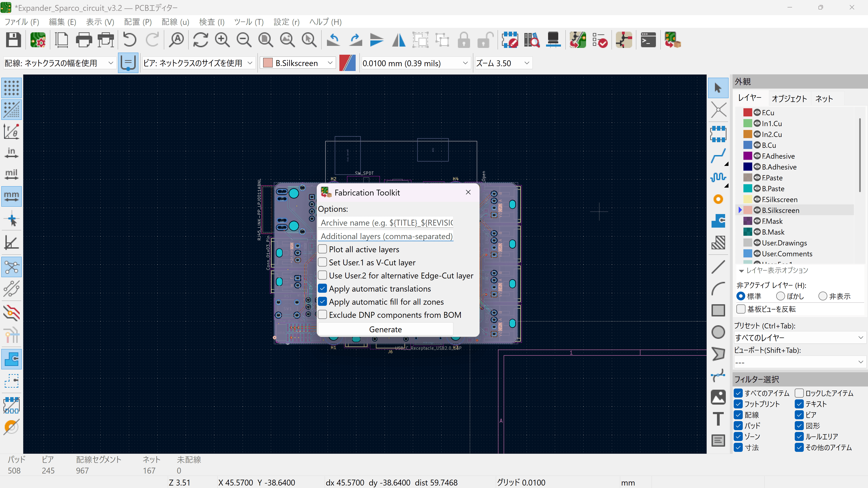Image resolution: width=868 pixels, height=488 pixels.
Task: Toggle grid display icon in left toolbar
Action: [12, 88]
